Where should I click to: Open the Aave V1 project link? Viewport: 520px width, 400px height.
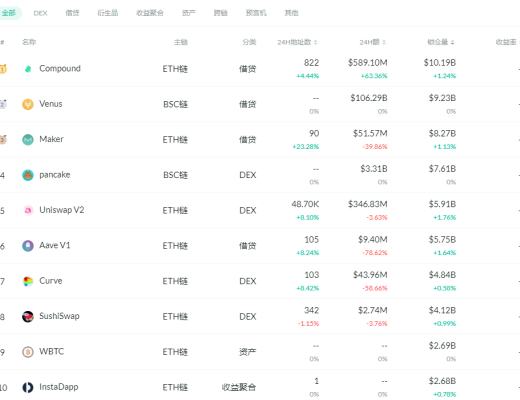(55, 245)
